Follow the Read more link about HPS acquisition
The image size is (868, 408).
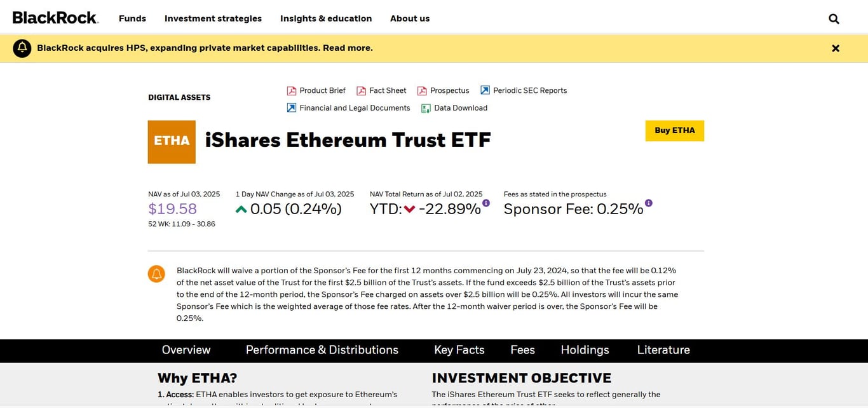347,48
